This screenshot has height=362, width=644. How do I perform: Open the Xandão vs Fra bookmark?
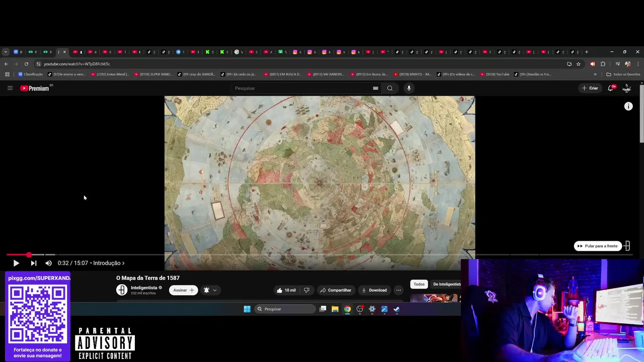click(x=533, y=74)
